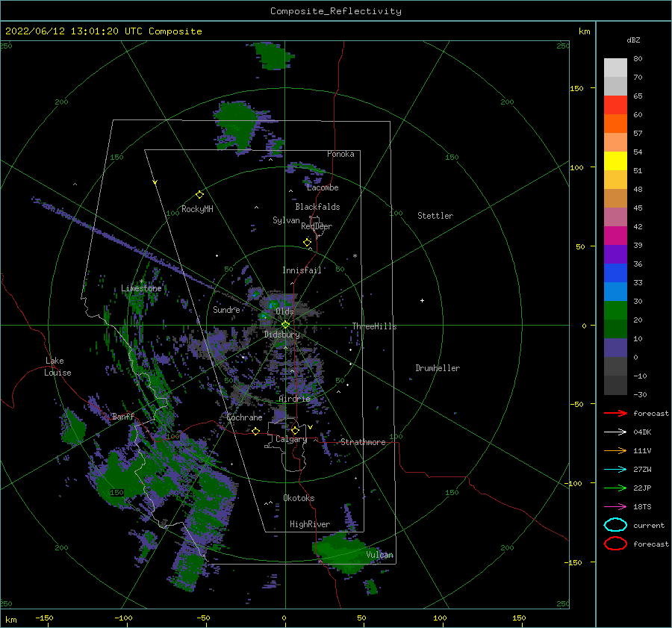Click the 80 dBZ light-gray color swatch
Image resolution: width=672 pixels, height=628 pixels.
pos(615,67)
